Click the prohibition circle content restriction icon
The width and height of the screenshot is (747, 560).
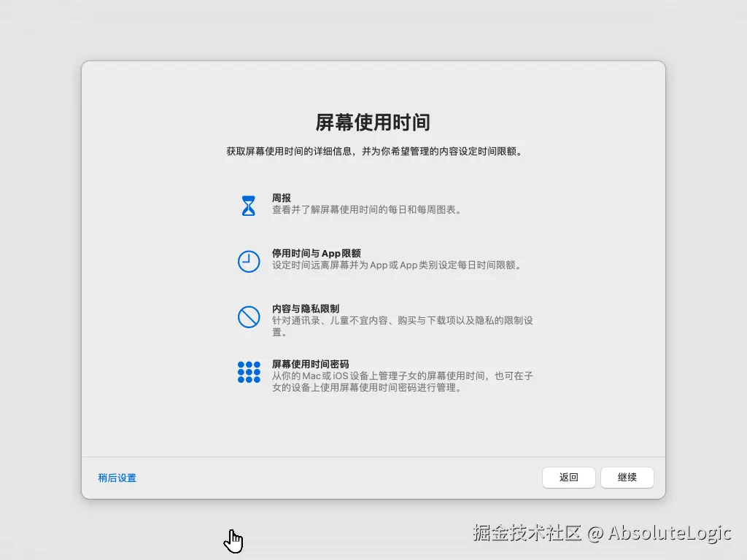(249, 316)
